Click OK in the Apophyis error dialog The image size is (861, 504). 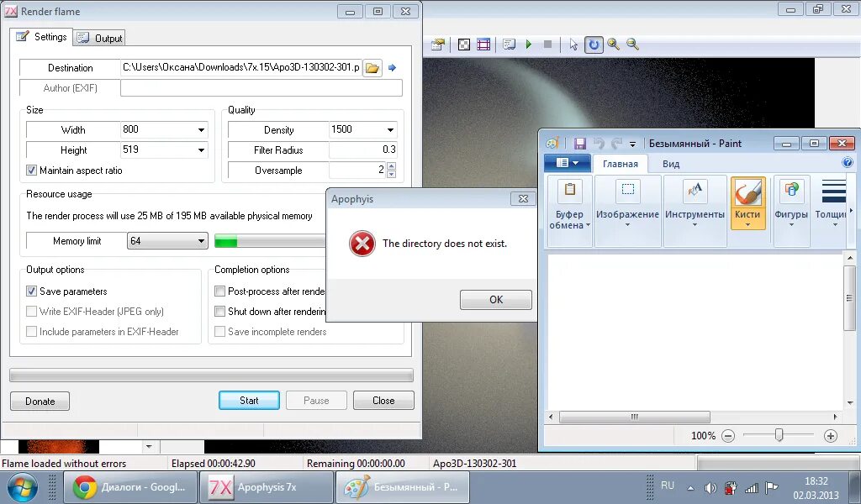click(x=496, y=299)
